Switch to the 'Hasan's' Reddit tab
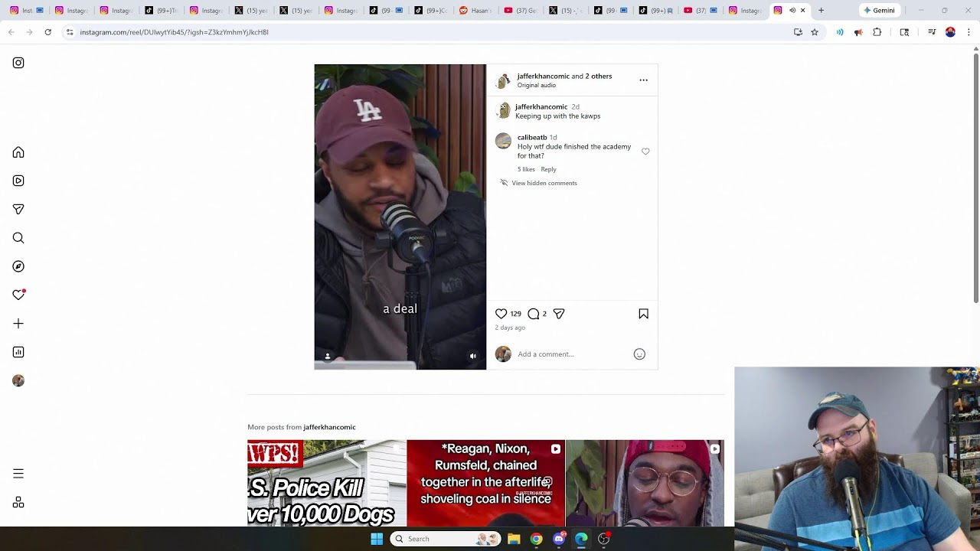This screenshot has width=980, height=551. pyautogui.click(x=475, y=11)
